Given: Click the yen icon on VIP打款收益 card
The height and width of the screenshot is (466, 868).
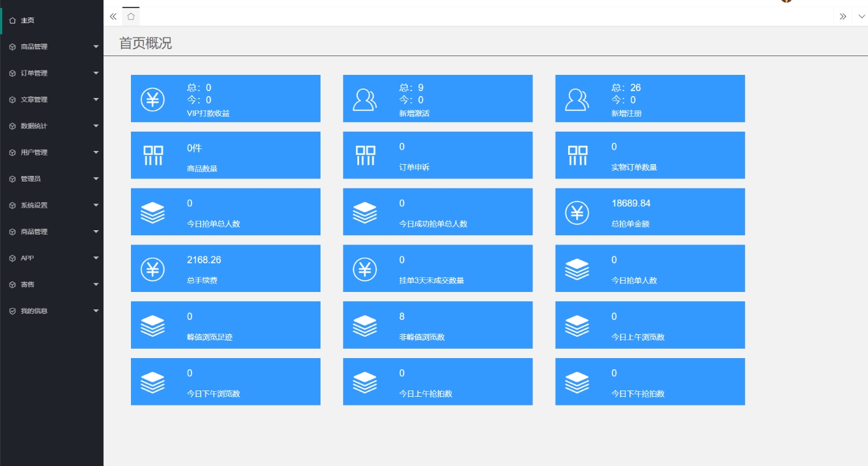Looking at the screenshot, I should click(152, 100).
